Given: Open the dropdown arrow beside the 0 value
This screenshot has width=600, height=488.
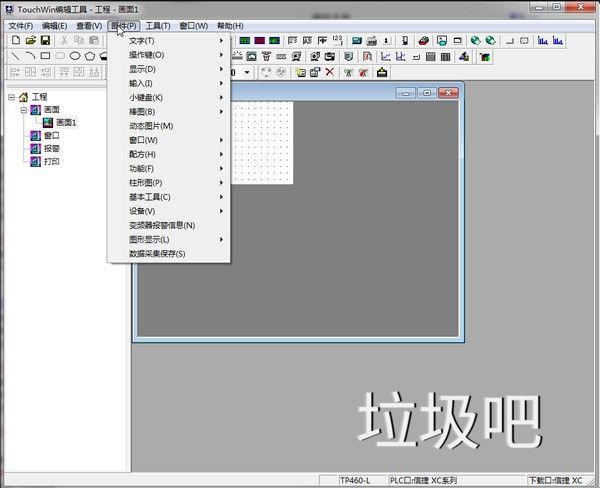Looking at the screenshot, I should [247, 72].
